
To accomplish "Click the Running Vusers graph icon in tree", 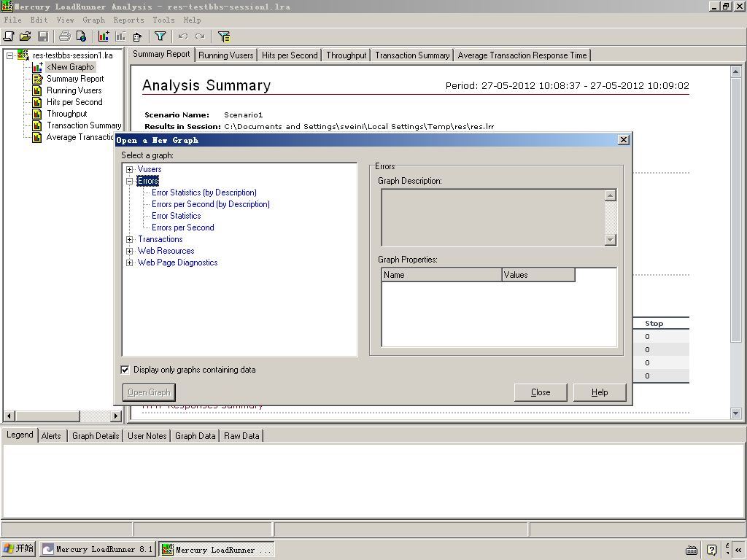I will click(x=37, y=90).
